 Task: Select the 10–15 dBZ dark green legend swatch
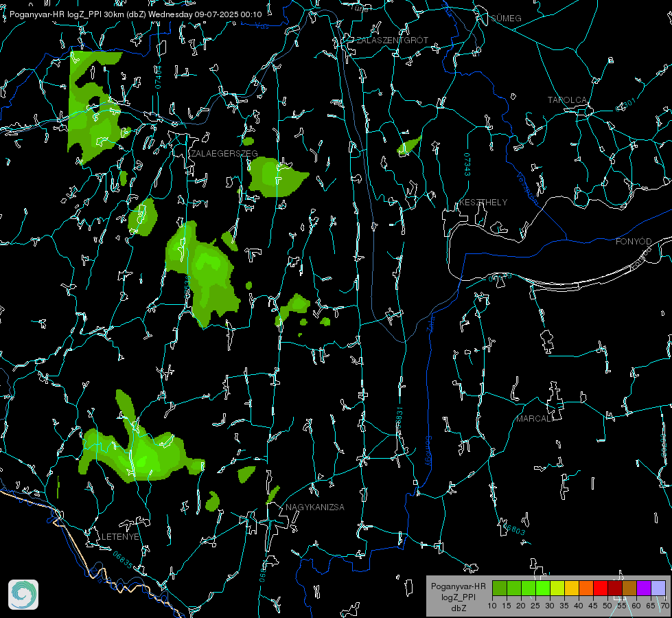click(x=499, y=588)
